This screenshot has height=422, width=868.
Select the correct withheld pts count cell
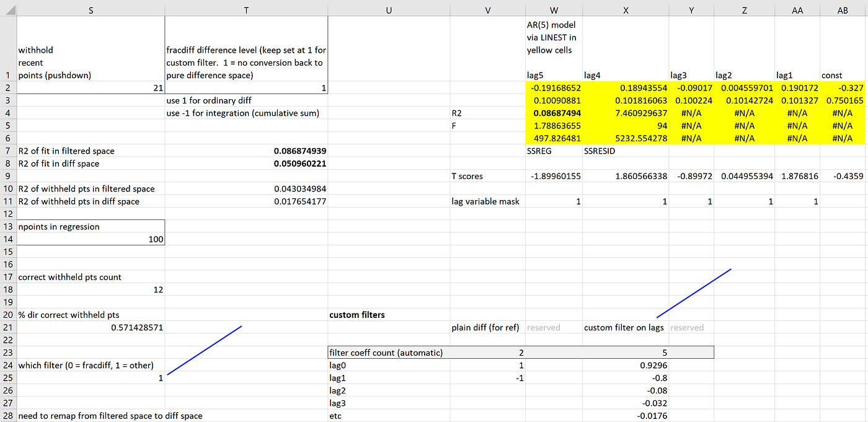click(91, 289)
